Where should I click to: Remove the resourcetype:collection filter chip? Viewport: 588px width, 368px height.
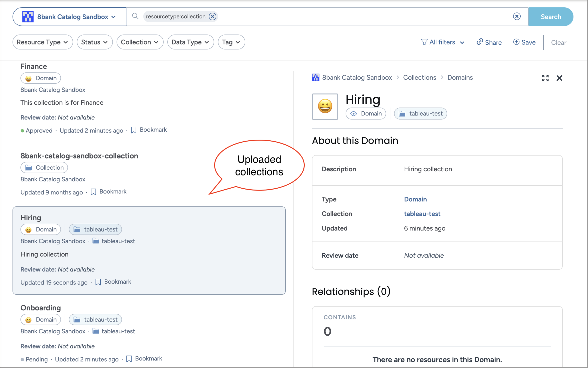212,17
